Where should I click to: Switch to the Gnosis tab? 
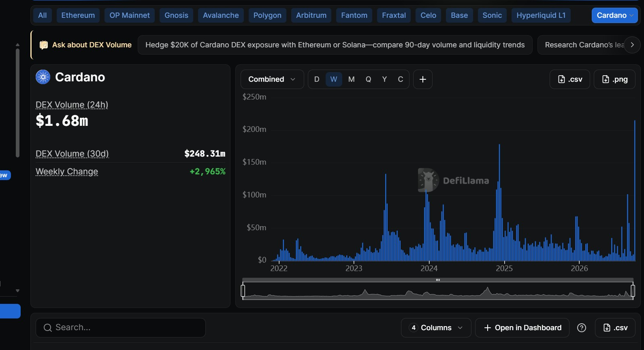tap(176, 15)
